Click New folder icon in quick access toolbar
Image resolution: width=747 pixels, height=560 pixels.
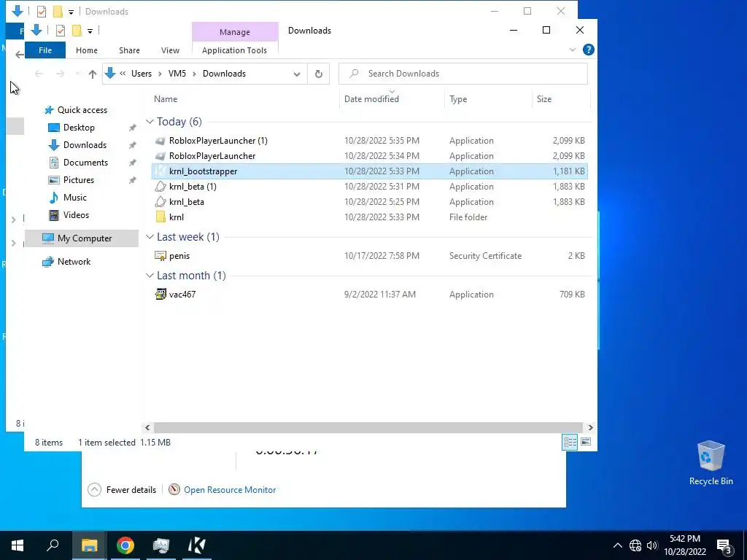tap(77, 31)
